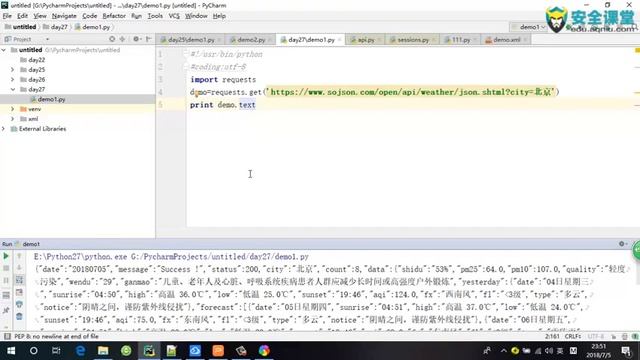Open Microsoft Edge from taskbar
This screenshot has height=360, width=640.
coord(80,351)
